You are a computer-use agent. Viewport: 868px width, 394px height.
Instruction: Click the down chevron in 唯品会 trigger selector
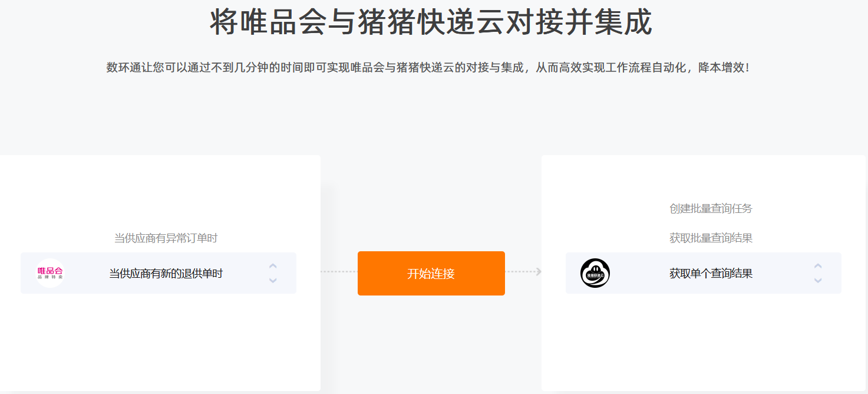[273, 280]
